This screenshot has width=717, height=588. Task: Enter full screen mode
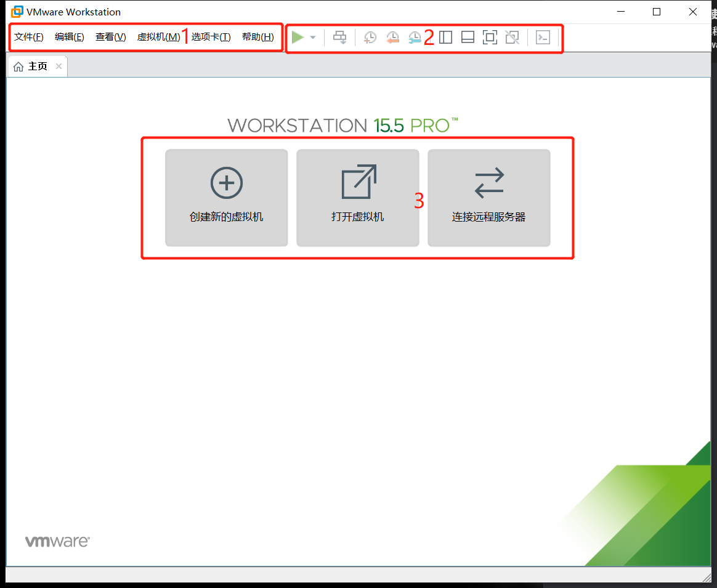point(490,38)
